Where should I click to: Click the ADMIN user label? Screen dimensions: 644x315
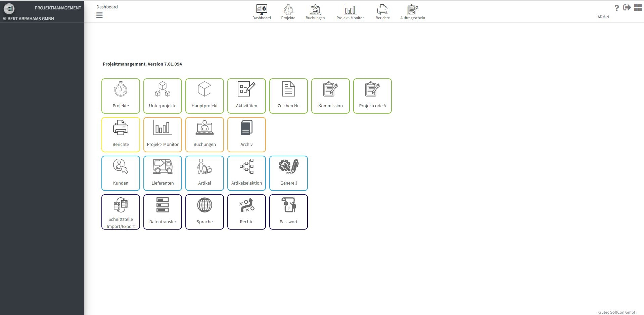(603, 17)
